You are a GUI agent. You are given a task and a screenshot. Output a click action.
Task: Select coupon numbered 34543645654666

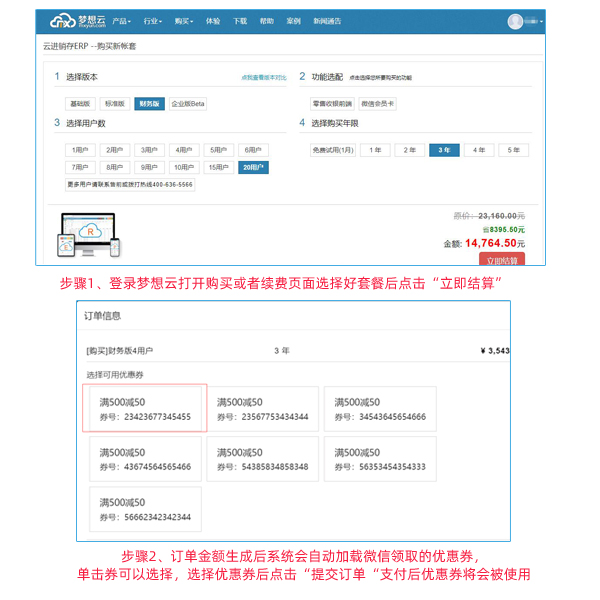click(380, 409)
